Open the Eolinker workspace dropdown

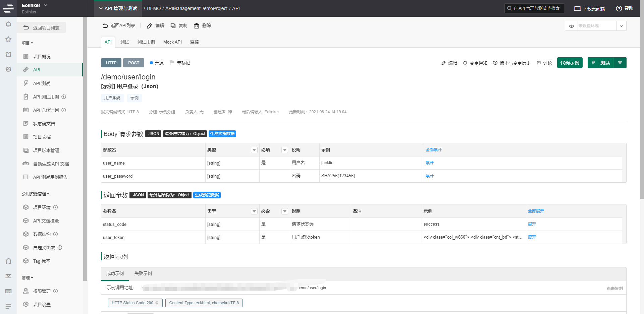tap(46, 5)
